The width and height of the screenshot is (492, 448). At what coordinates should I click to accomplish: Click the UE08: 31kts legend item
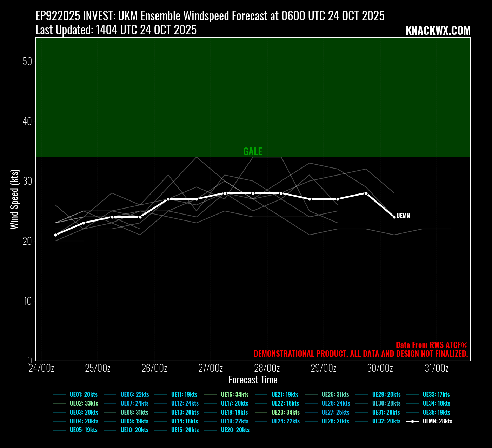click(134, 412)
